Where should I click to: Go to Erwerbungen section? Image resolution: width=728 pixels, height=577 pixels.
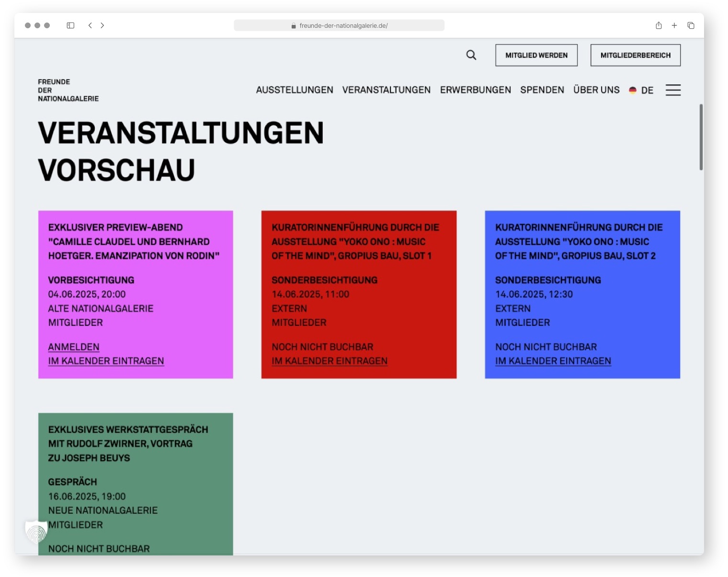[x=476, y=90]
